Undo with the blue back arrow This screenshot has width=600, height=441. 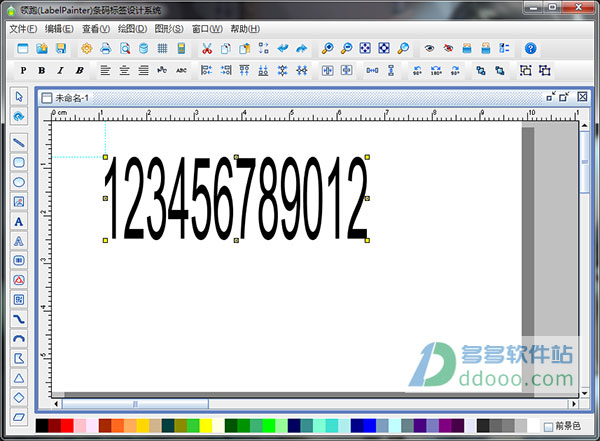283,48
